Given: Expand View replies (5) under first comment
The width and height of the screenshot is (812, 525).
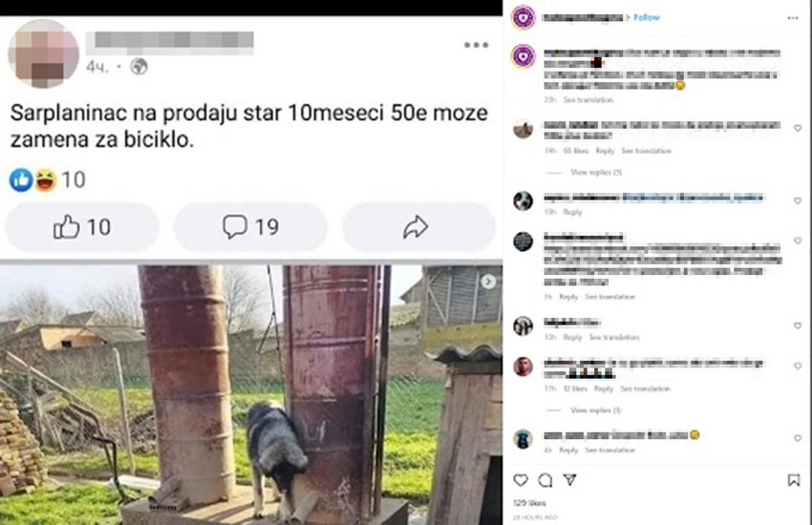Looking at the screenshot, I should [x=595, y=172].
